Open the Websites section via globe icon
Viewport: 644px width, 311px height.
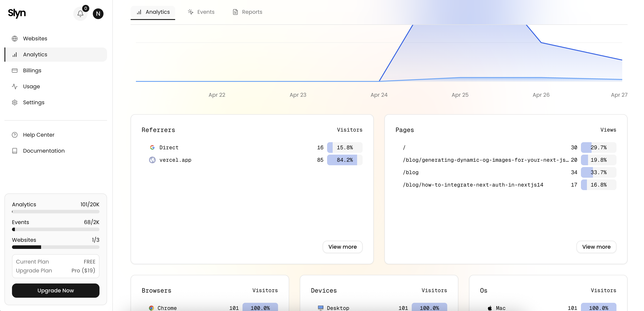point(15,38)
